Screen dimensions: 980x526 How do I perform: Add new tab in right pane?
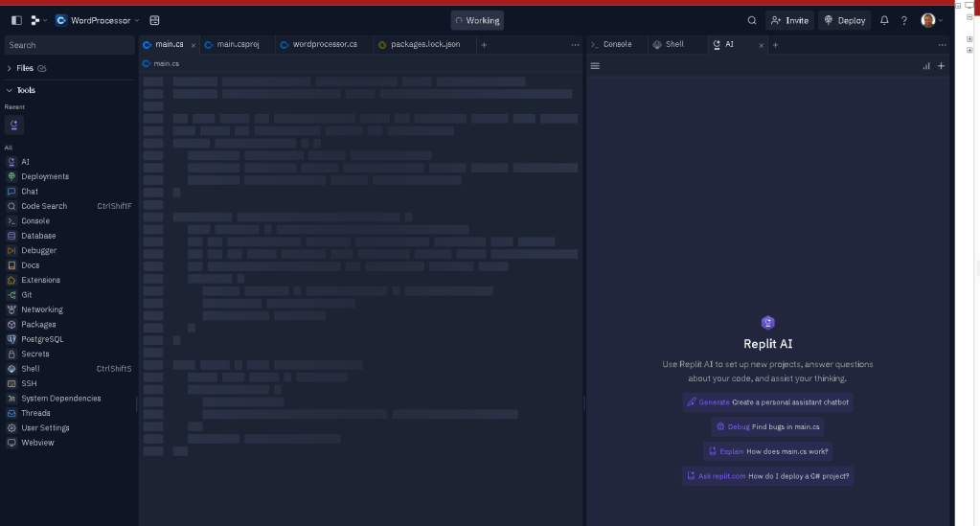775,45
